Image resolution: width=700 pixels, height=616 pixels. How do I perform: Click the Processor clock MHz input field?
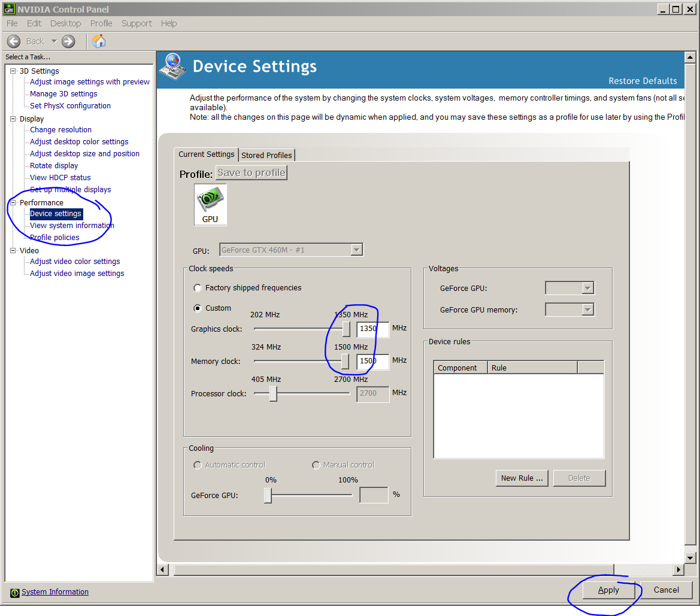pyautogui.click(x=373, y=394)
